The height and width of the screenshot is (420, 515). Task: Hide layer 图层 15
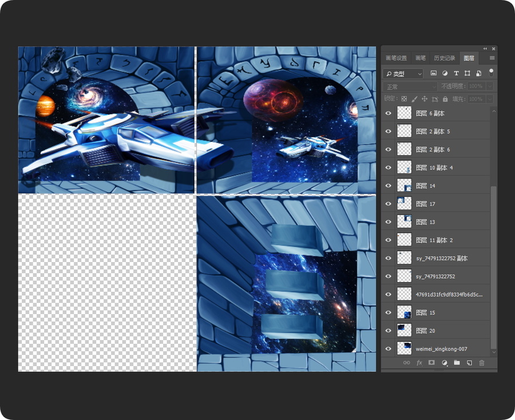coord(388,312)
